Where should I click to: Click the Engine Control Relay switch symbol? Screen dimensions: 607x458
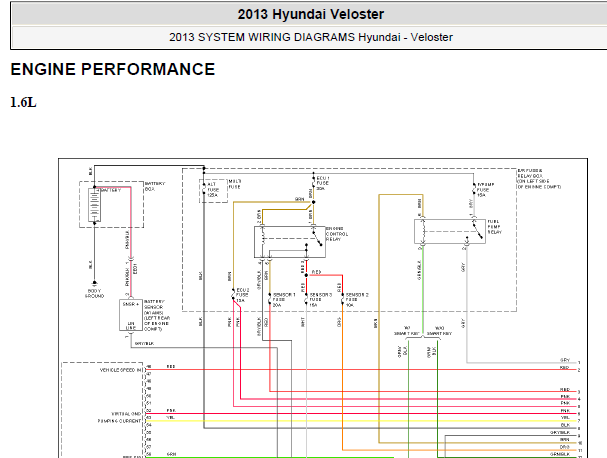pyautogui.click(x=317, y=236)
